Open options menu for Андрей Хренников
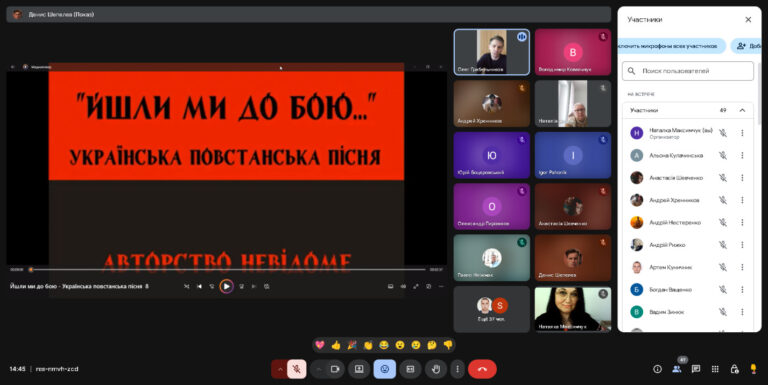 click(742, 200)
